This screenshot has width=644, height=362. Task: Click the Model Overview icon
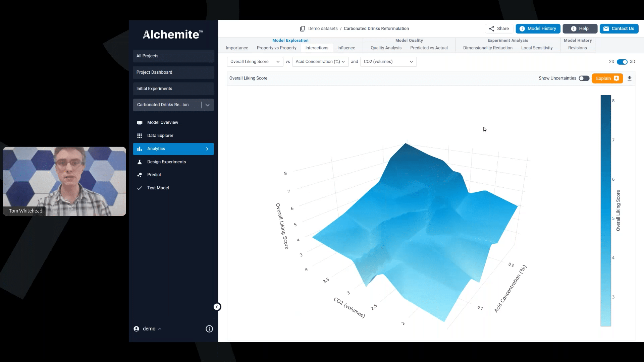pyautogui.click(x=140, y=122)
